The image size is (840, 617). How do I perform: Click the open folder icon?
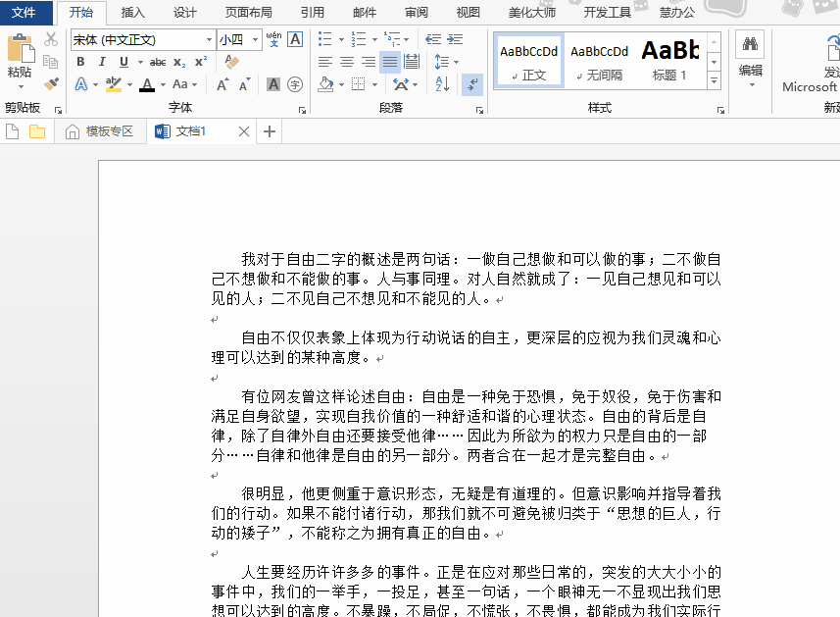click(x=37, y=131)
